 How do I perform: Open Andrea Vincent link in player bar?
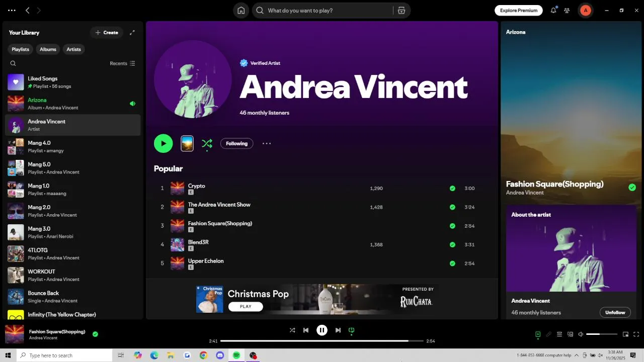[x=43, y=338]
